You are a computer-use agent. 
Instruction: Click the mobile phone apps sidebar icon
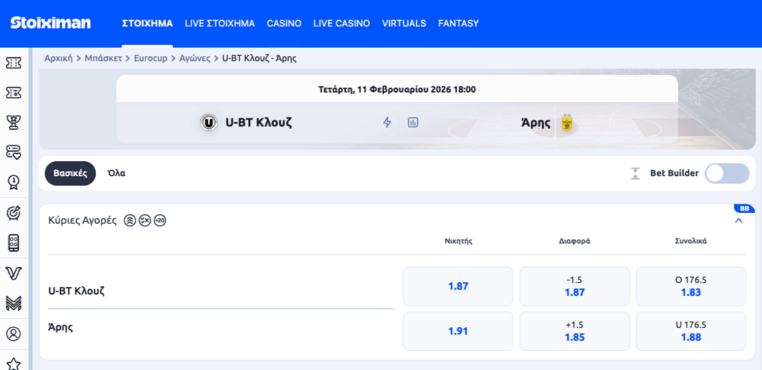point(14,243)
